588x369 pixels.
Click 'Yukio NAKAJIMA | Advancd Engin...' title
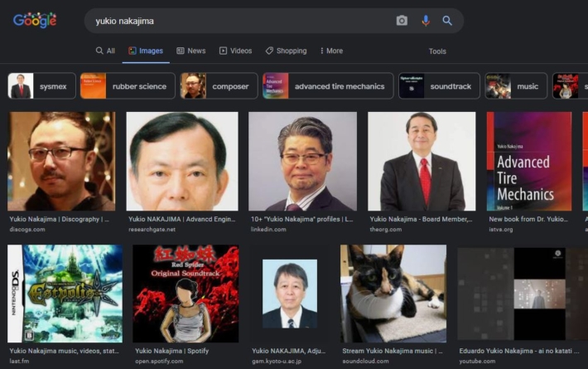pyautogui.click(x=182, y=219)
